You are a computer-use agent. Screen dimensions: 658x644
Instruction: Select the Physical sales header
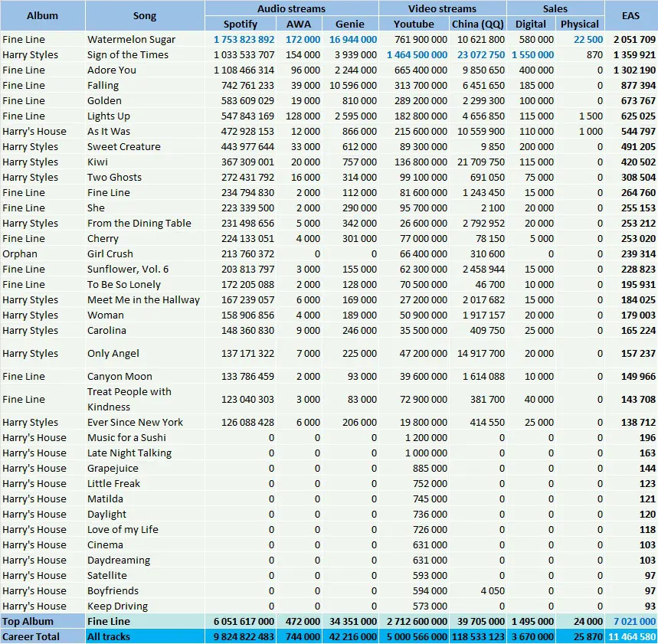point(580,24)
